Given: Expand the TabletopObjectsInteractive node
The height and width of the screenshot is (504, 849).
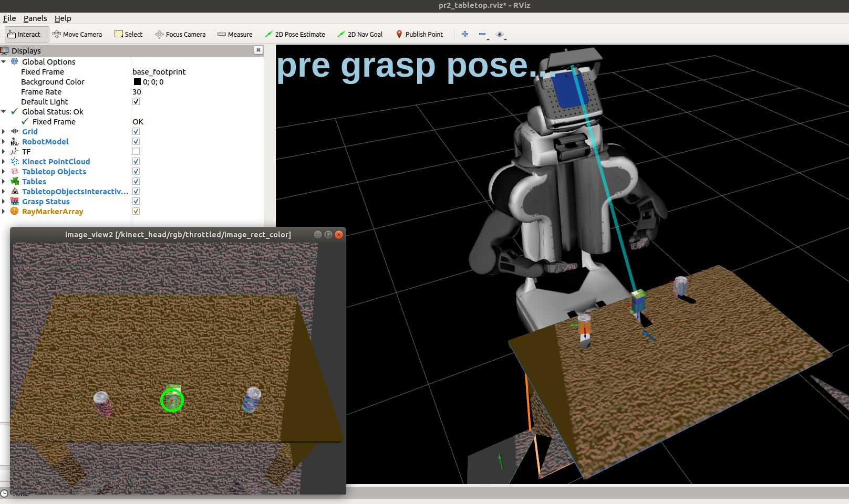Looking at the screenshot, I should [x=4, y=191].
